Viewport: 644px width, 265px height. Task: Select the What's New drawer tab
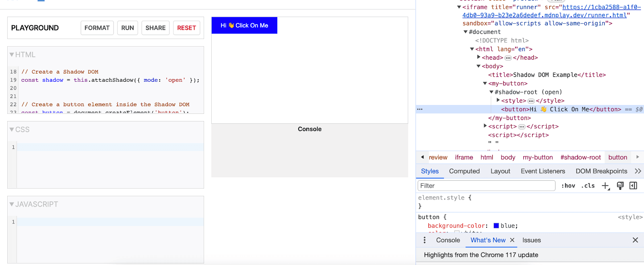coord(488,240)
